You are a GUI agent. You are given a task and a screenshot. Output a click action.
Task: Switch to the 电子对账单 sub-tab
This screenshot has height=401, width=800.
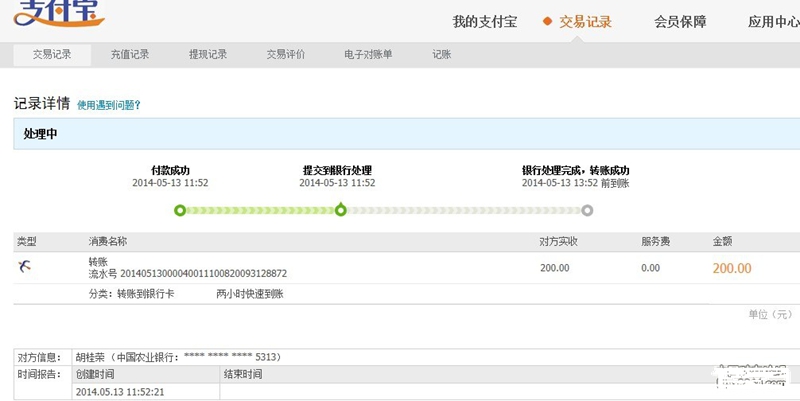tap(368, 55)
